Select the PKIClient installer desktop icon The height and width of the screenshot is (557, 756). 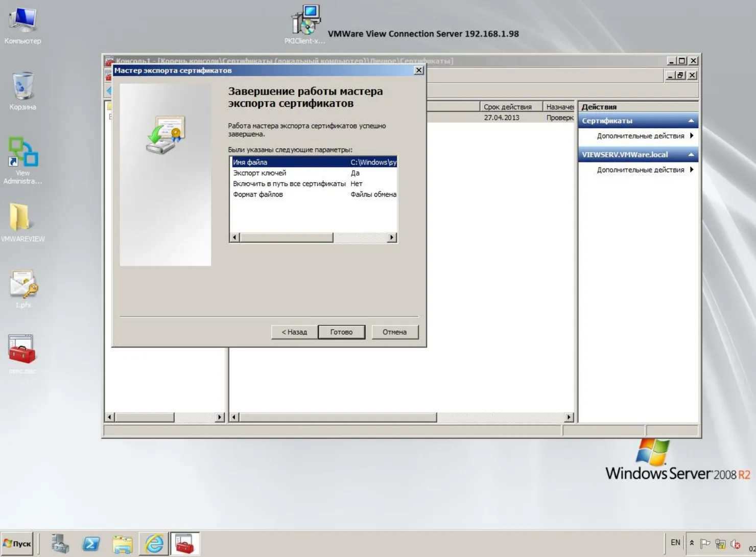[305, 24]
